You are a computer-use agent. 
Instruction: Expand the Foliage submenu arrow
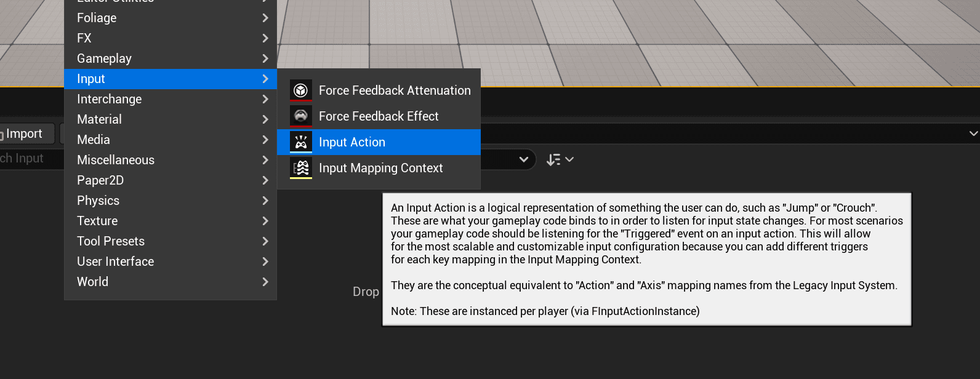(265, 18)
